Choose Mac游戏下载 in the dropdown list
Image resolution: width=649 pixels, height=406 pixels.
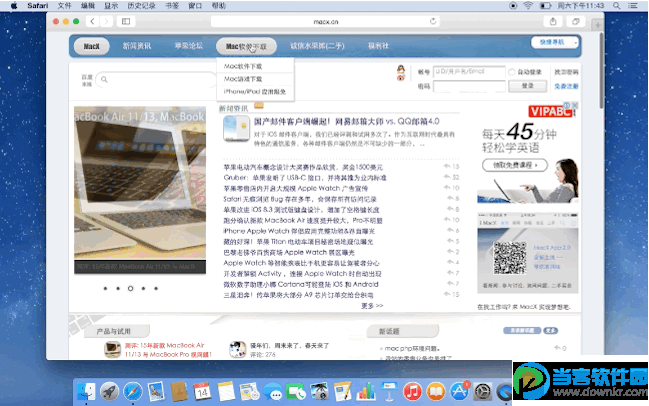[x=243, y=79]
